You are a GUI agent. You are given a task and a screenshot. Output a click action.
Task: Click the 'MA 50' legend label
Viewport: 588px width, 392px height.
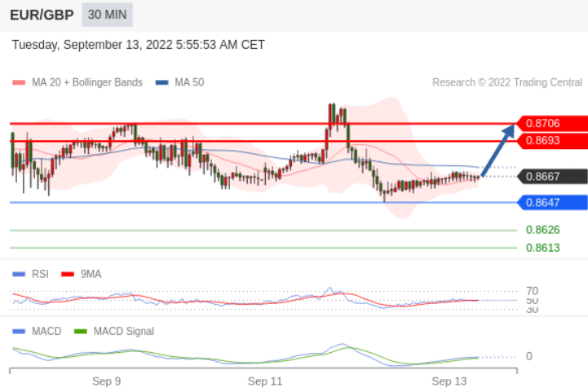click(189, 82)
